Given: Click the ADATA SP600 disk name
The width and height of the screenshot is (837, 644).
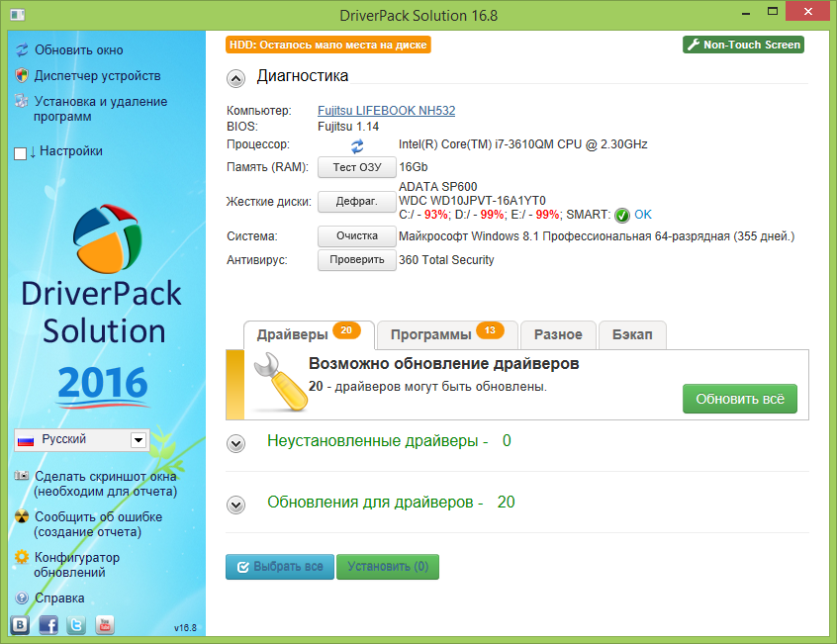Looking at the screenshot, I should click(438, 187).
